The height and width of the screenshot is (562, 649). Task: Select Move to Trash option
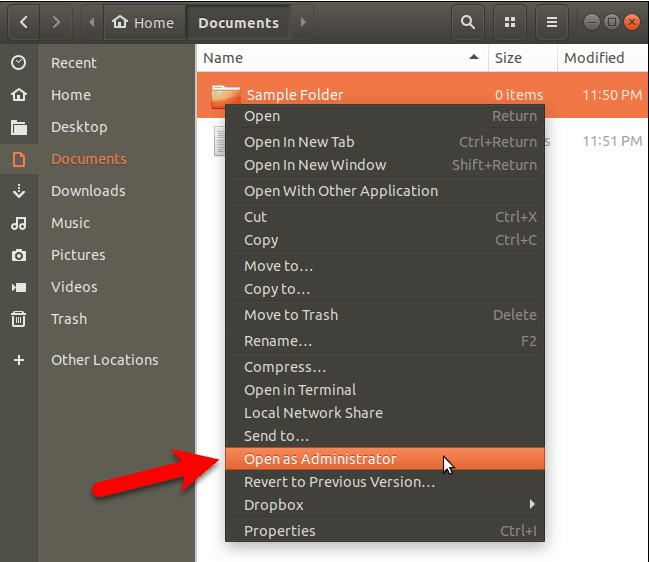coord(291,315)
